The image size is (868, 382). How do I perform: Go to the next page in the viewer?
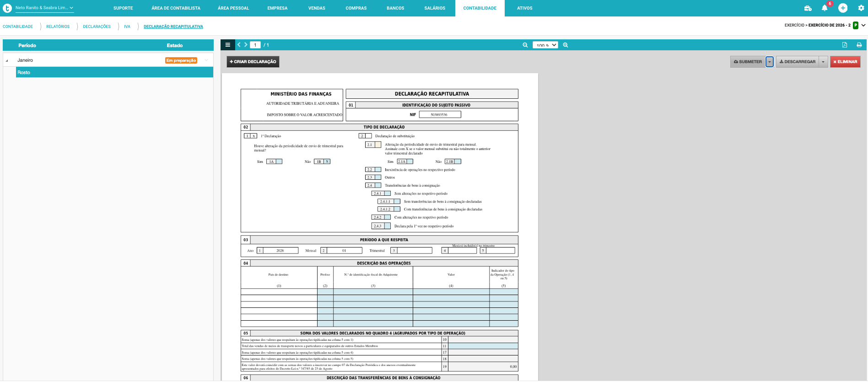[x=246, y=45]
